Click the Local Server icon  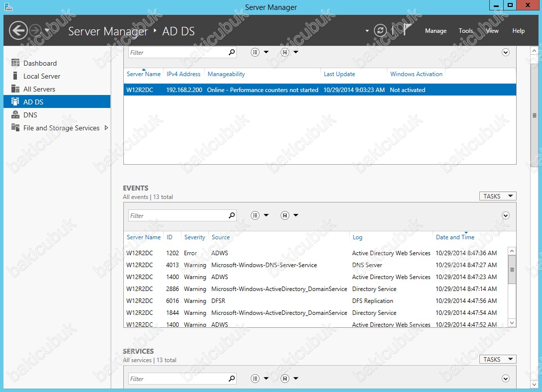15,76
